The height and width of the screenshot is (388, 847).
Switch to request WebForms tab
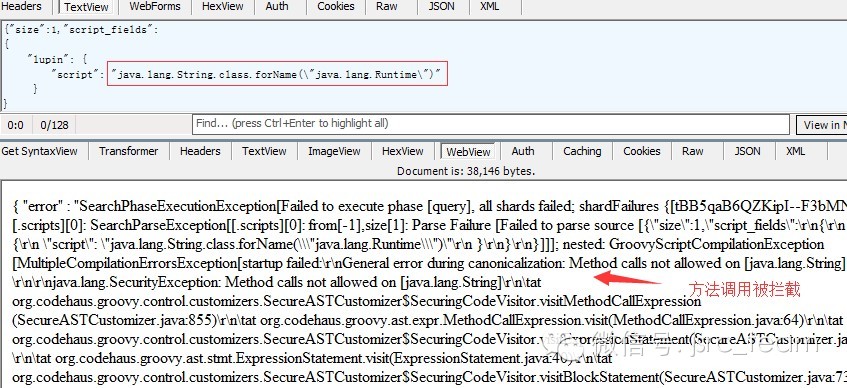pyautogui.click(x=154, y=6)
